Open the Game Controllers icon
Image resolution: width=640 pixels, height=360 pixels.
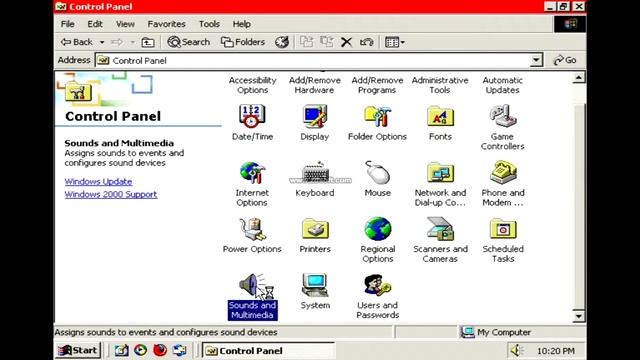(x=502, y=116)
